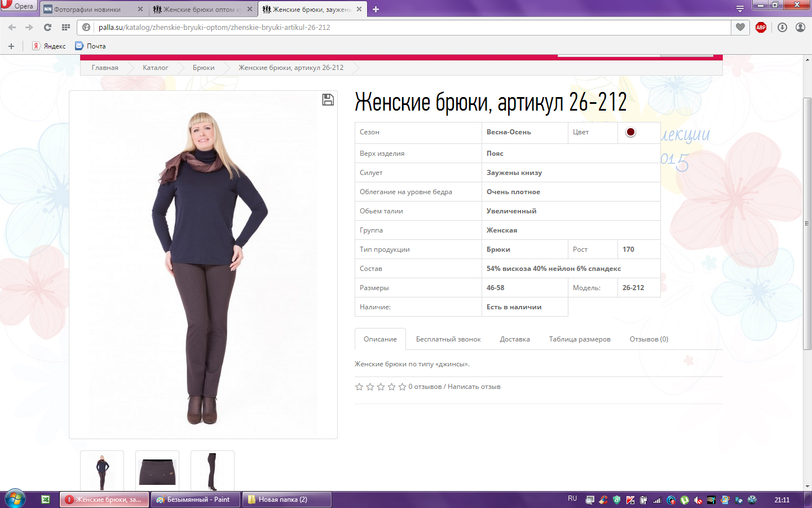Open the network signal tray icon
812x508 pixels.
657,500
